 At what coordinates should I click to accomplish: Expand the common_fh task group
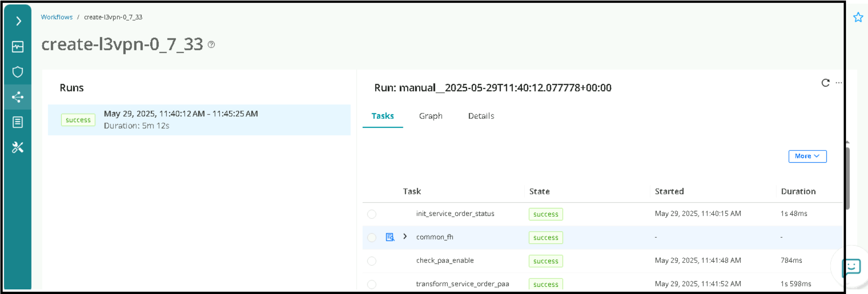coord(405,236)
